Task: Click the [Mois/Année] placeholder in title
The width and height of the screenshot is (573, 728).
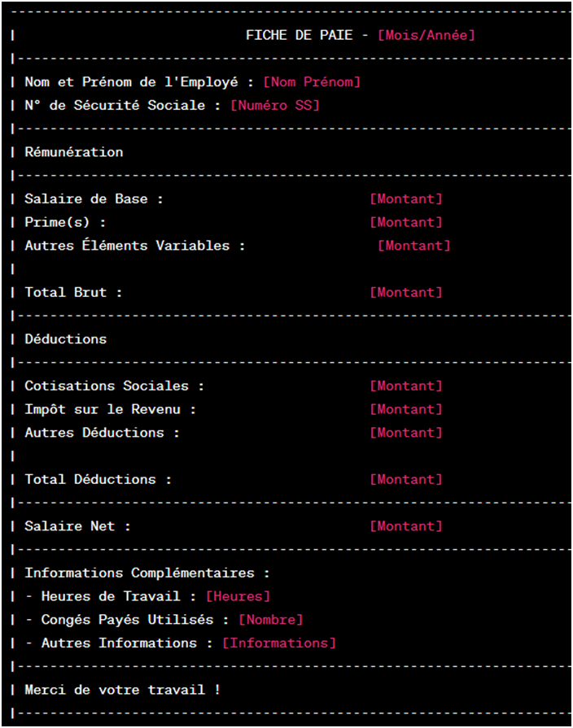Action: coord(426,35)
